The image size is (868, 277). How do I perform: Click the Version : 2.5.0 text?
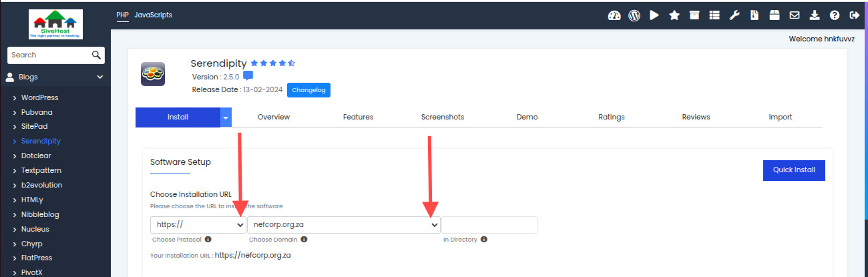pyautogui.click(x=215, y=77)
